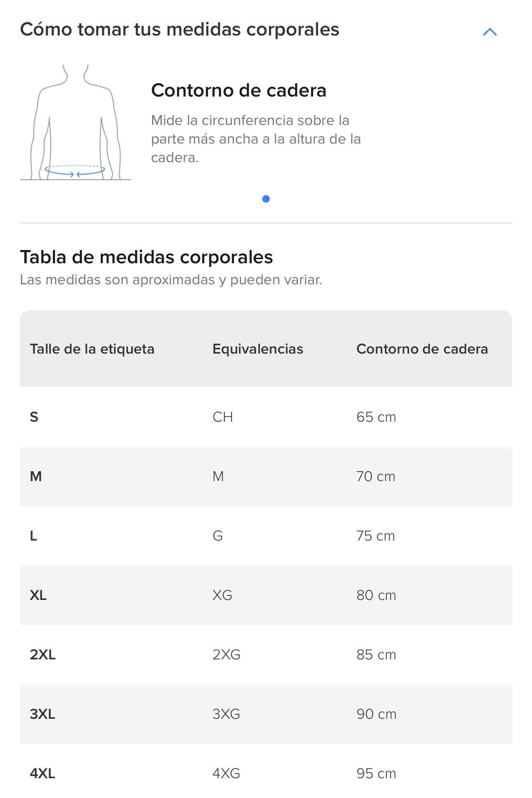532x798 pixels.
Task: Click the 'Contorno de cadera' guide title
Action: 238,90
